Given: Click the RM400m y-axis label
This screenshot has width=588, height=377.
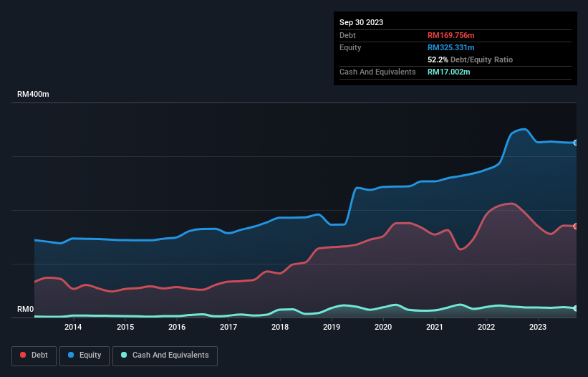Looking at the screenshot, I should [x=33, y=94].
